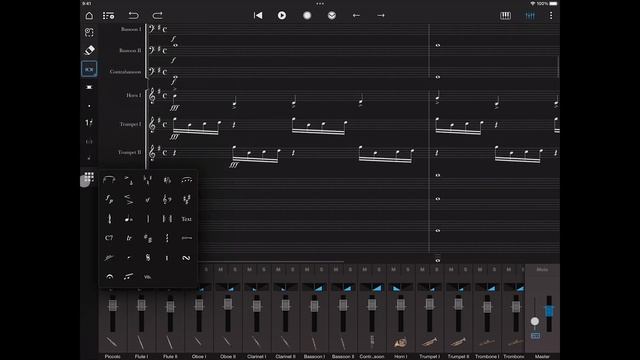This screenshot has width=640, height=360.
Task: Mute the Trumpet I channel
Action: tap(422, 269)
